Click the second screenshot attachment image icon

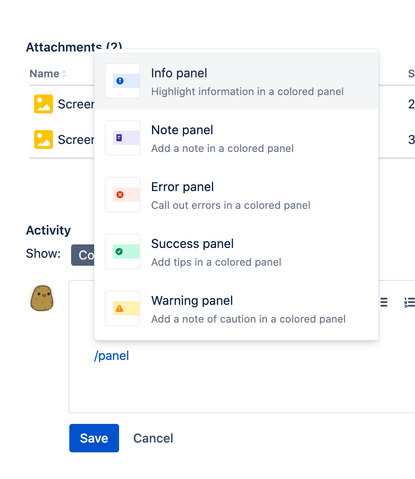click(43, 139)
